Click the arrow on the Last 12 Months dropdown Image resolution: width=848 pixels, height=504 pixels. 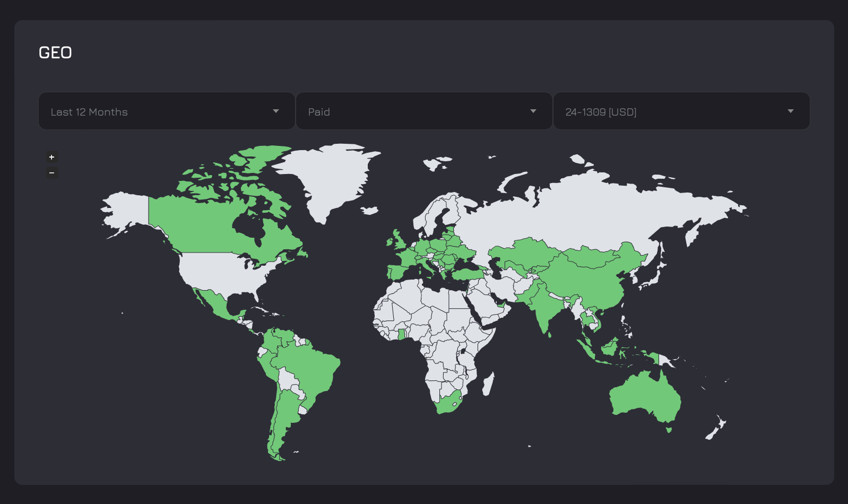276,111
